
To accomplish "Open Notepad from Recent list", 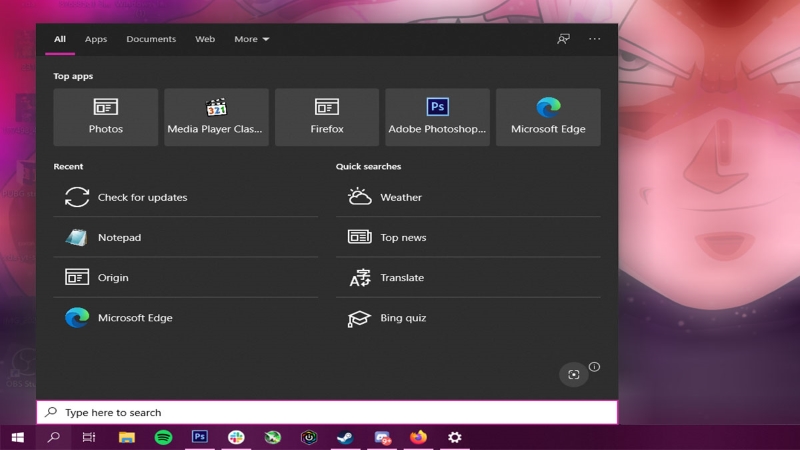I will pyautogui.click(x=186, y=237).
